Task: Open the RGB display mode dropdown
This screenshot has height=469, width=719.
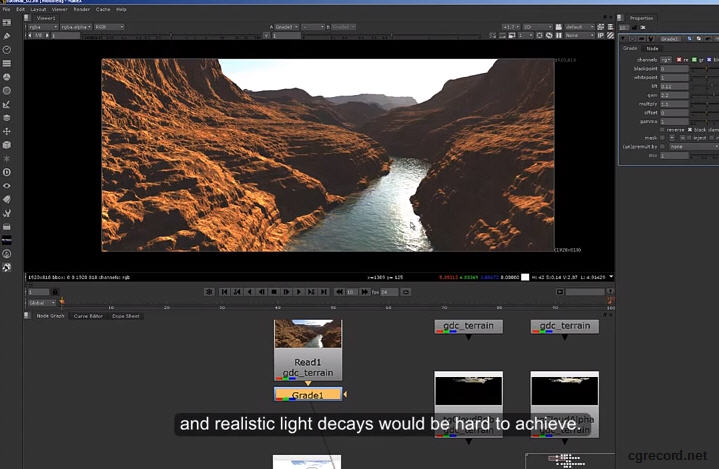Action: point(109,27)
